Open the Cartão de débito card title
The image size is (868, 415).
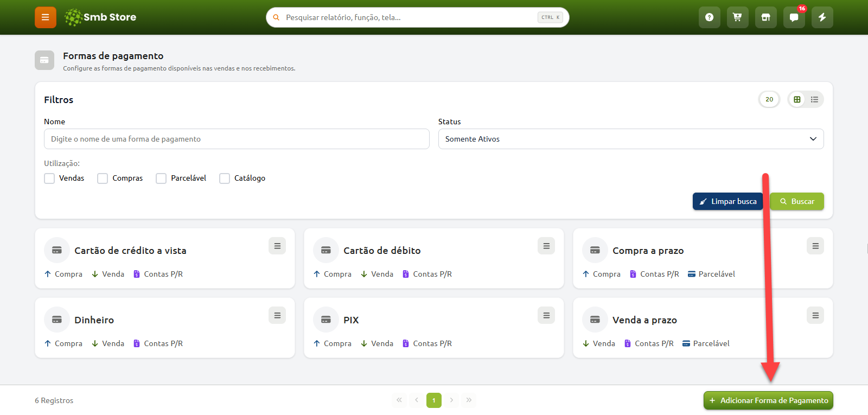tap(382, 251)
